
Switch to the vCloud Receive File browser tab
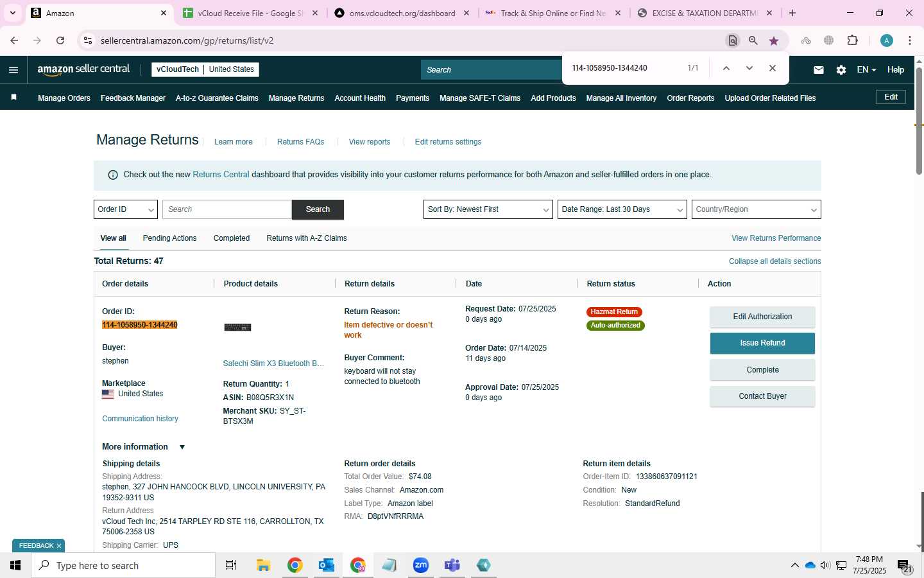250,13
